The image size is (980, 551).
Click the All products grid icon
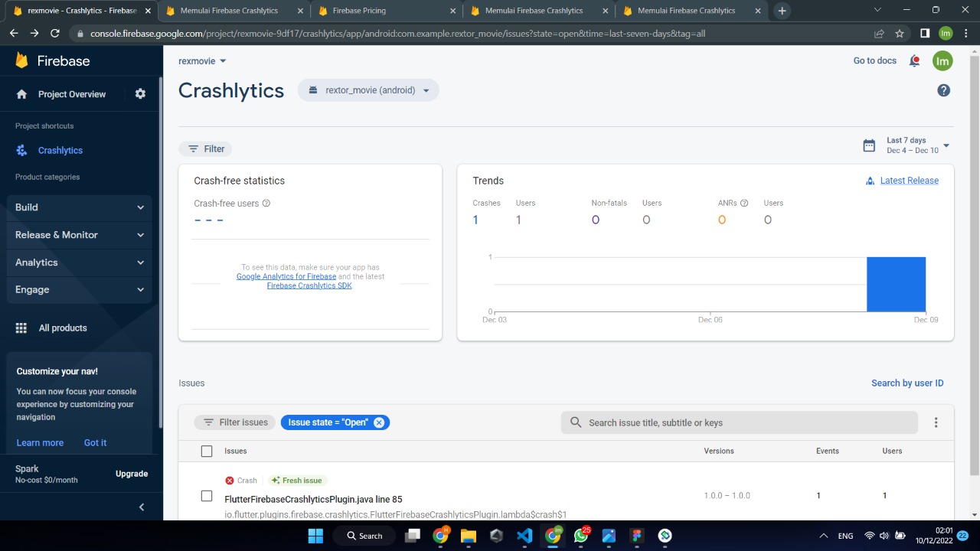click(x=21, y=328)
